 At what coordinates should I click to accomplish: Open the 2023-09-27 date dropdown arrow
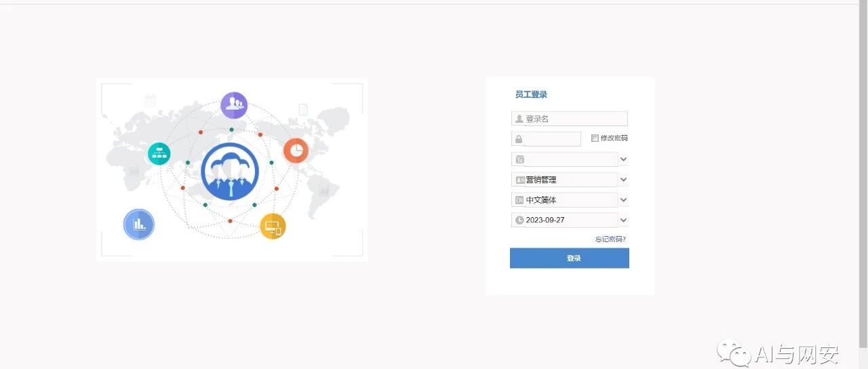623,220
